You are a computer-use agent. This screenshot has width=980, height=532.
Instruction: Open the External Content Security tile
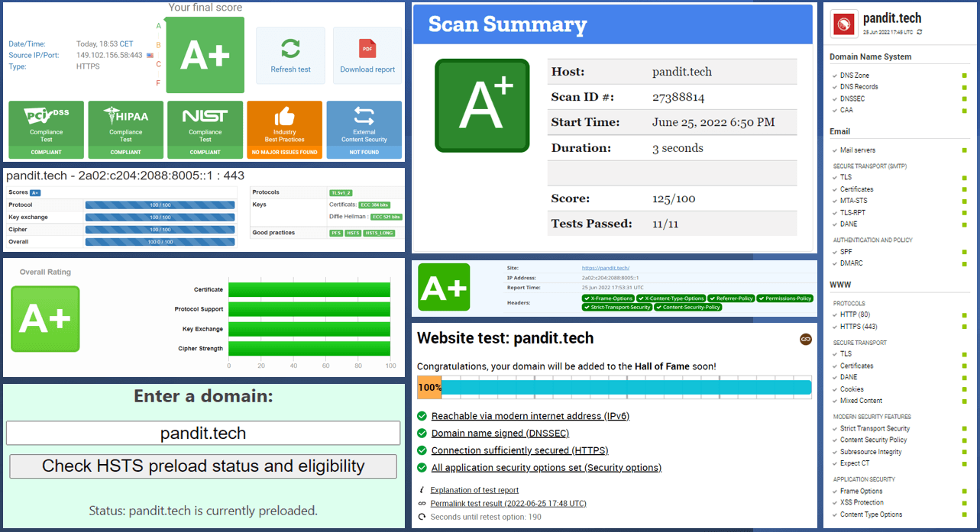[364, 129]
